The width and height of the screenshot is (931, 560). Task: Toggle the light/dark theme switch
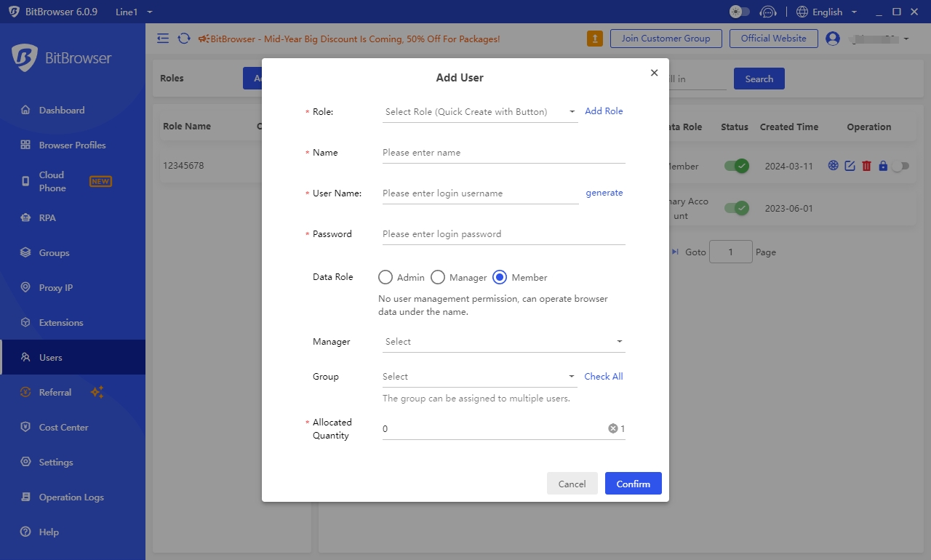coord(740,12)
